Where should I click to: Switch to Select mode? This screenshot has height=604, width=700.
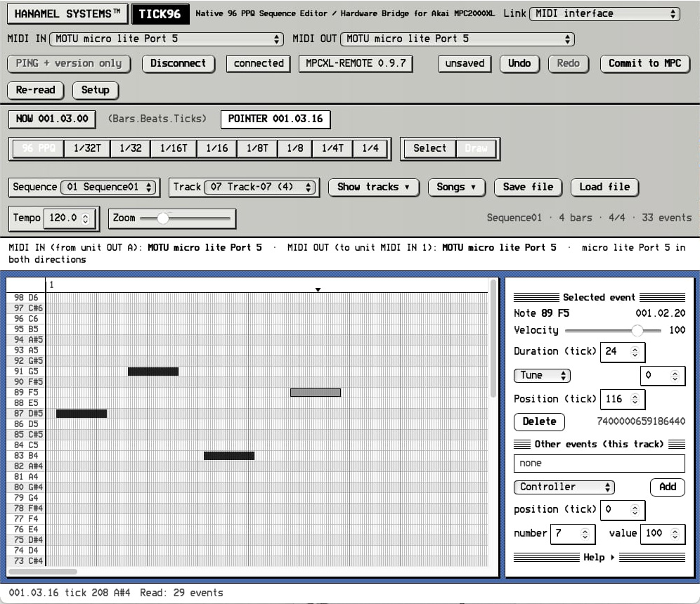429,149
